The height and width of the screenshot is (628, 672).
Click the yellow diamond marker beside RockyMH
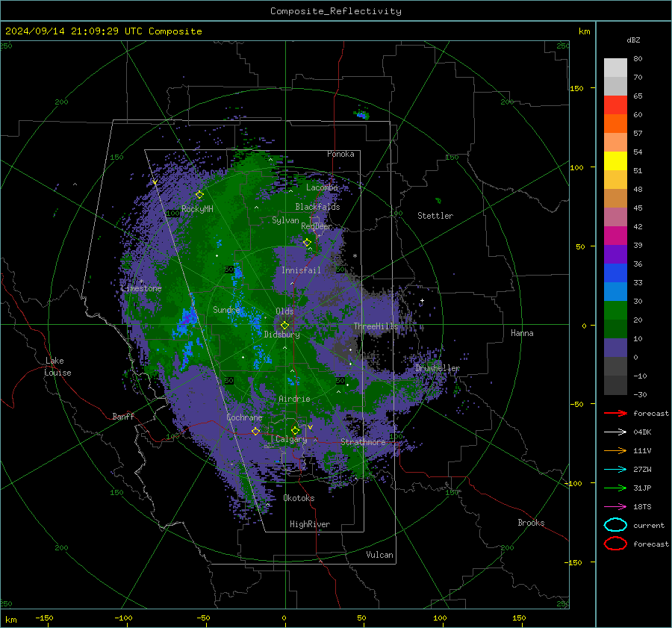[199, 195]
